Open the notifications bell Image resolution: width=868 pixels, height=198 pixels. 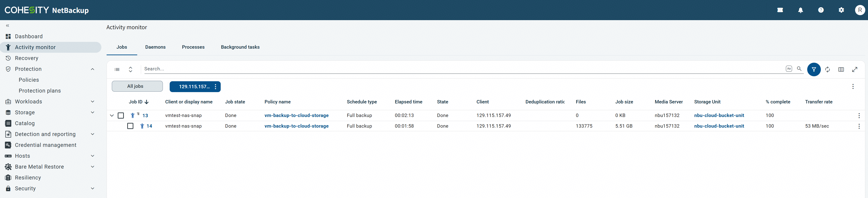click(x=800, y=10)
